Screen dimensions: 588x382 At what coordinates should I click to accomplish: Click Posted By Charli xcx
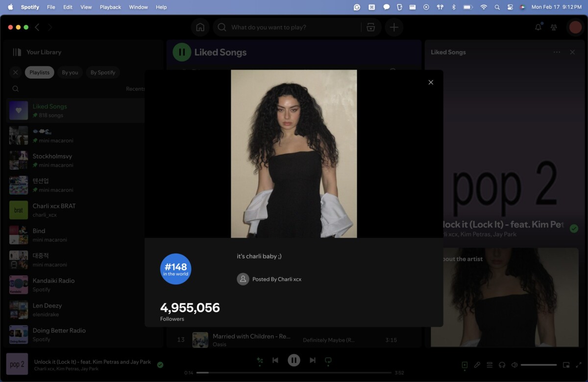tap(277, 279)
